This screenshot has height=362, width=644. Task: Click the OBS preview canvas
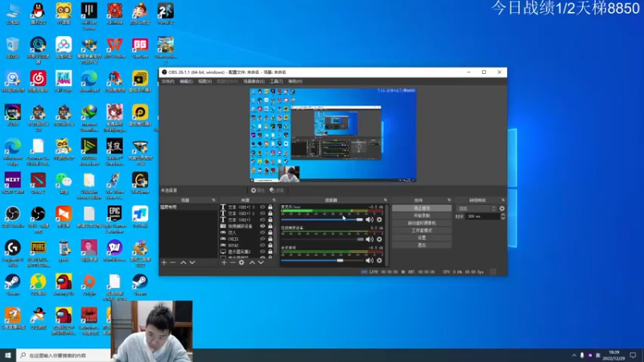(333, 135)
